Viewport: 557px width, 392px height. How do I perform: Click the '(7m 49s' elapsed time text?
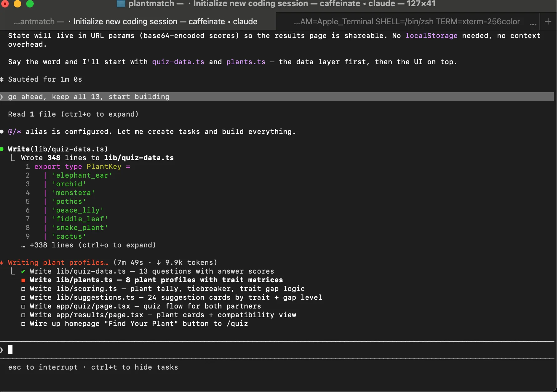tap(128, 263)
